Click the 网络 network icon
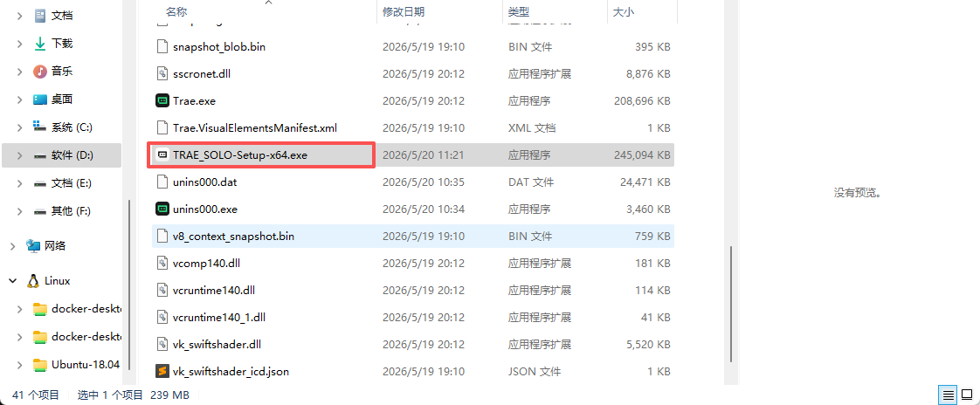Image resolution: width=980 pixels, height=405 pixels. coord(33,245)
